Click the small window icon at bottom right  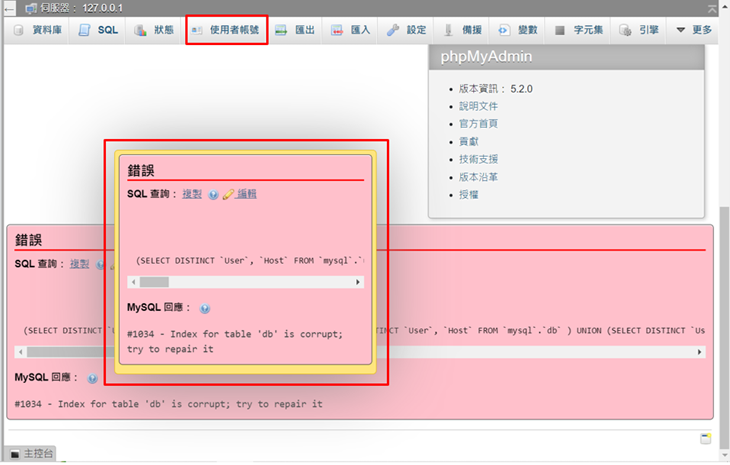(x=706, y=438)
